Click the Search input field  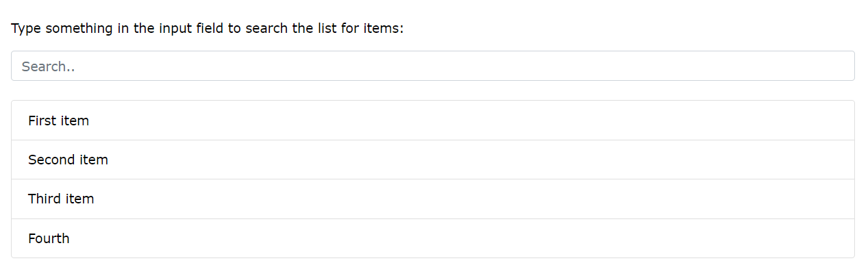pos(432,66)
